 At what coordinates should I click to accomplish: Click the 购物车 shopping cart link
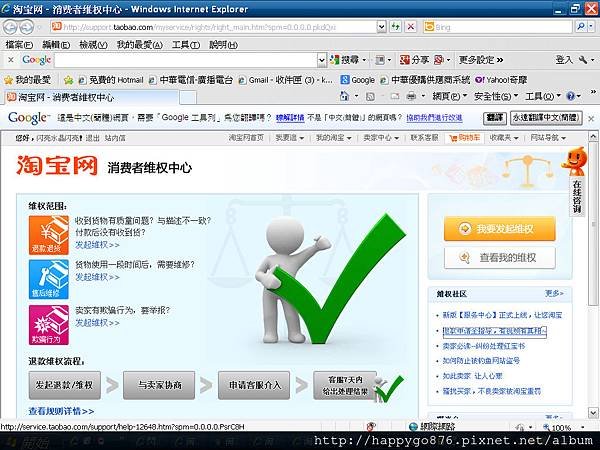click(x=465, y=138)
